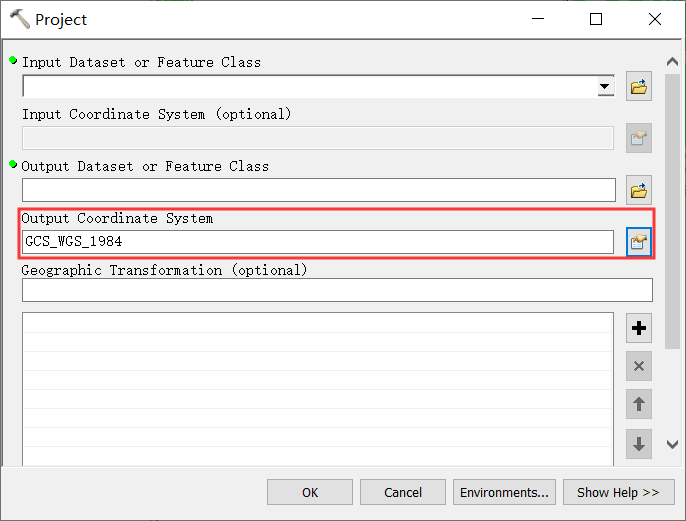Click GCS_WGS_1984 output coordinate field

[318, 242]
